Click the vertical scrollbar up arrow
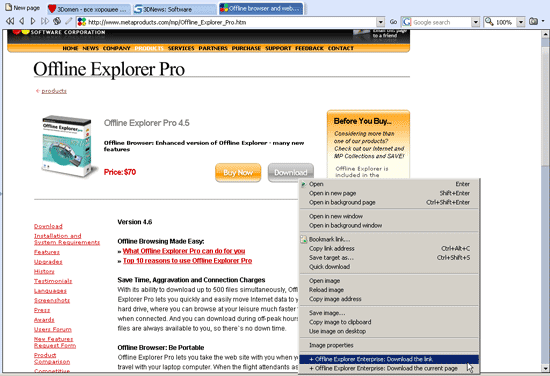This screenshot has width=550, height=376. [x=545, y=34]
